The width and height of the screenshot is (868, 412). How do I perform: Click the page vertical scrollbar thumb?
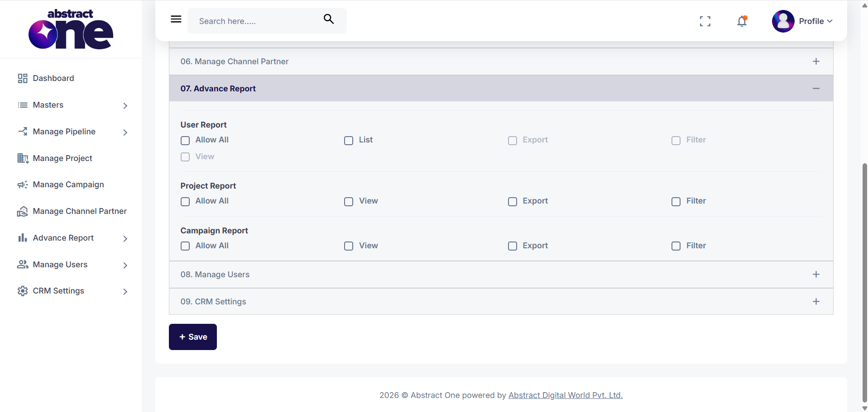pos(864,282)
